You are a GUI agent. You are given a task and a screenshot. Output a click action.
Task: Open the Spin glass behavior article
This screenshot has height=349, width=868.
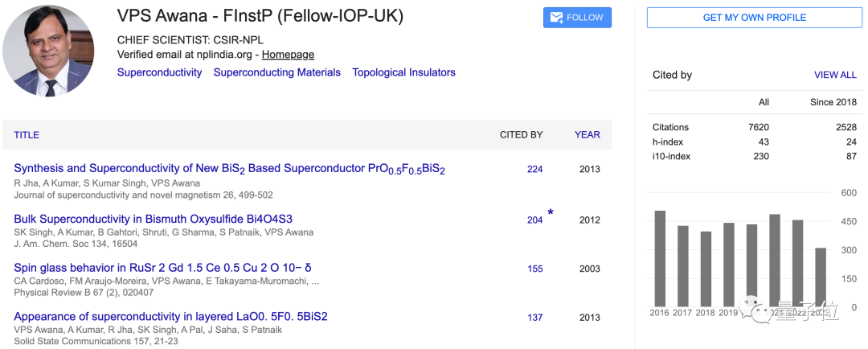pos(162,268)
